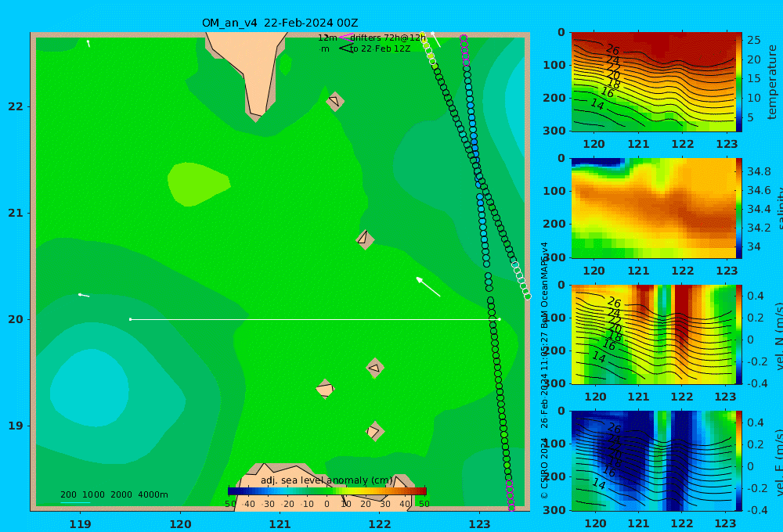Click the salinity panel color scale bar
The height and width of the screenshot is (532, 783).
(x=739, y=208)
